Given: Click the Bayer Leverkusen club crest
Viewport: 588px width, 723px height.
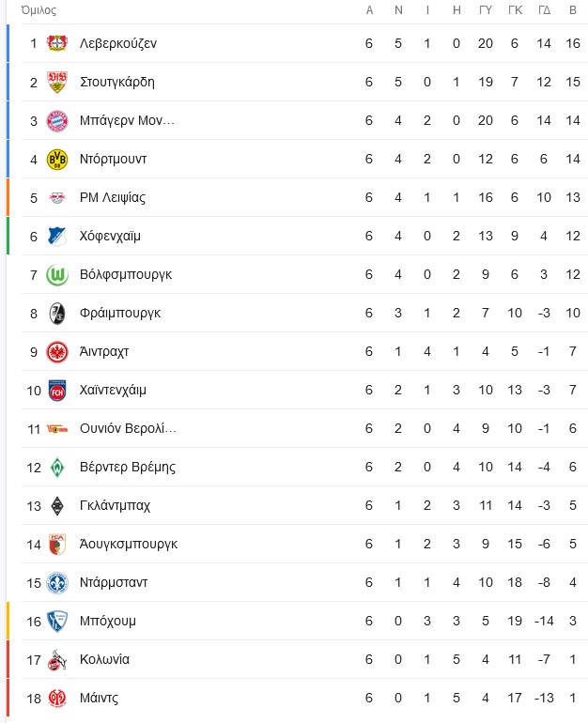Looking at the screenshot, I should click(57, 43).
